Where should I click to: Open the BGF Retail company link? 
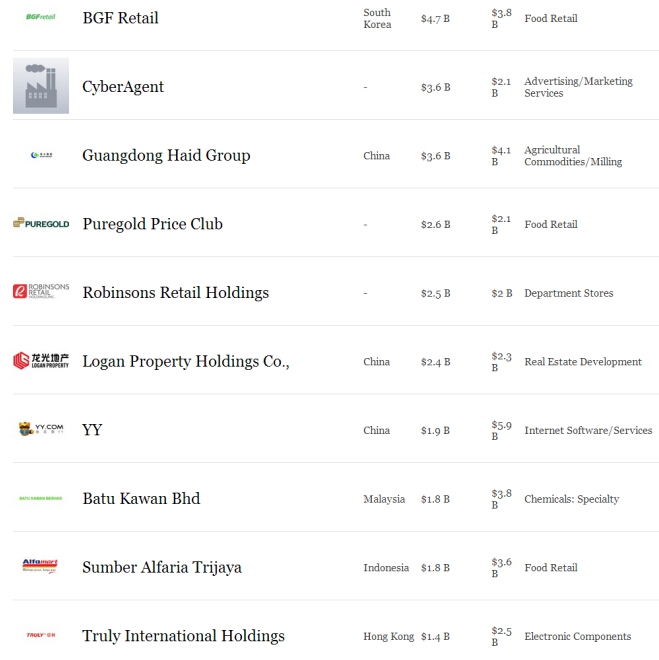tap(120, 18)
